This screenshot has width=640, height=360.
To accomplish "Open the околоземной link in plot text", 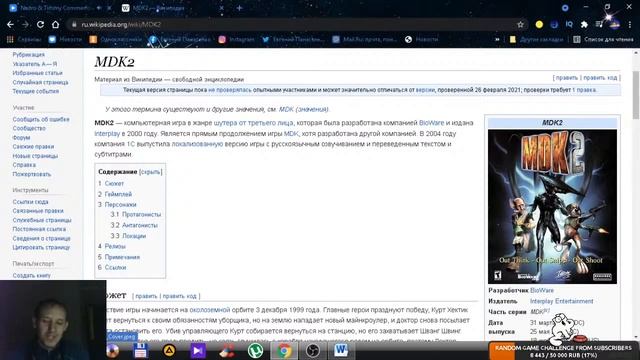I will (210, 310).
